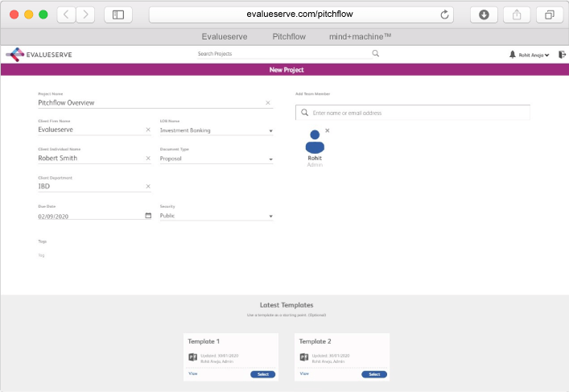Clear the Project Name field
The image size is (569, 392).
click(268, 103)
